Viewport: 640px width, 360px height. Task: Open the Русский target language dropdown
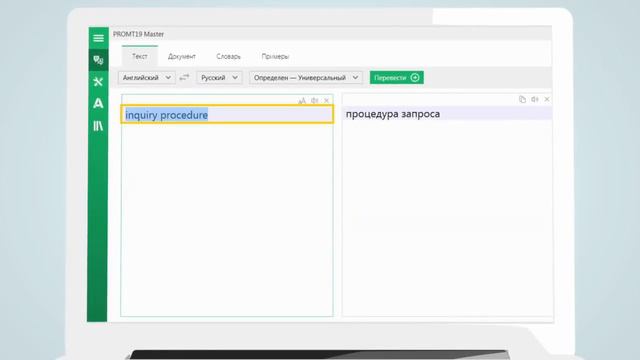tap(219, 78)
